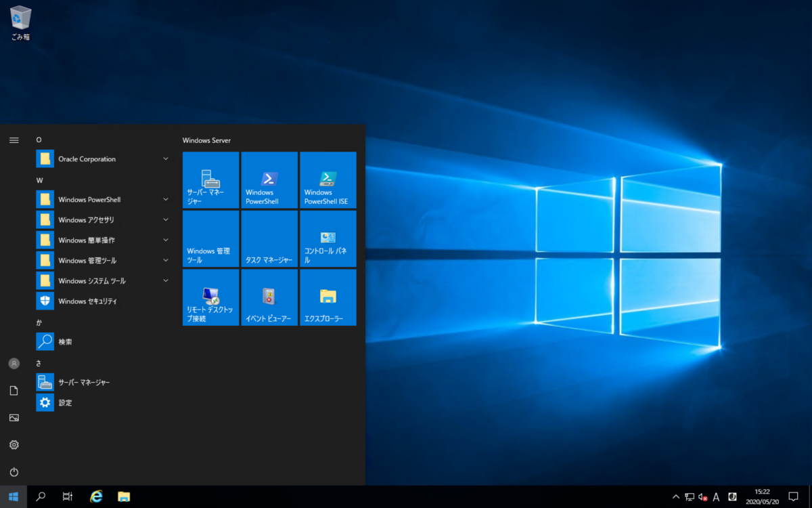Open the user account icon in Start
The width and height of the screenshot is (812, 508).
click(x=14, y=364)
